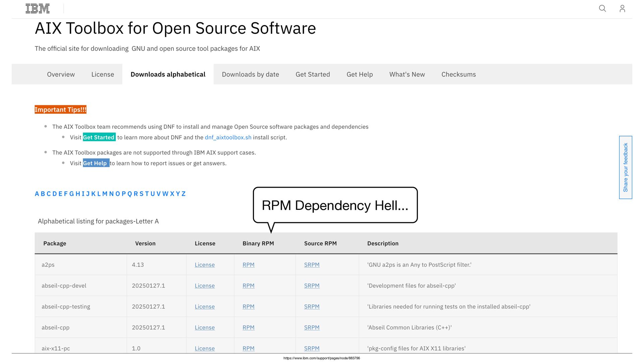This screenshot has width=644, height=362.
Task: Download binary RPM for aix-x11-pc
Action: click(x=248, y=349)
